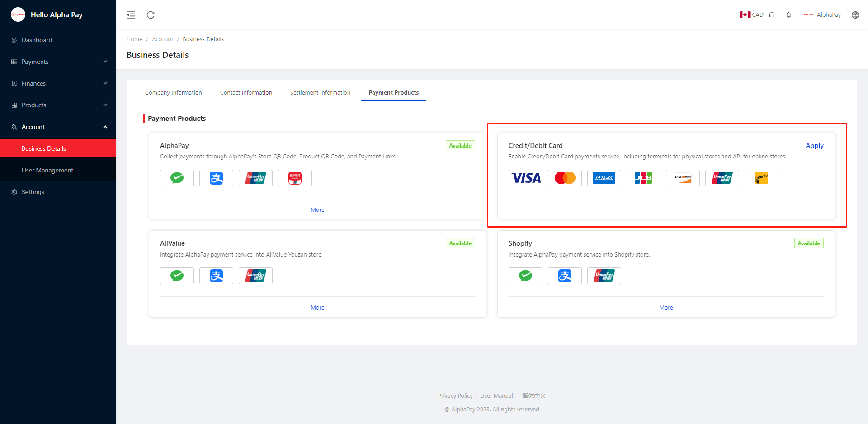Click the refresh page icon

(151, 15)
